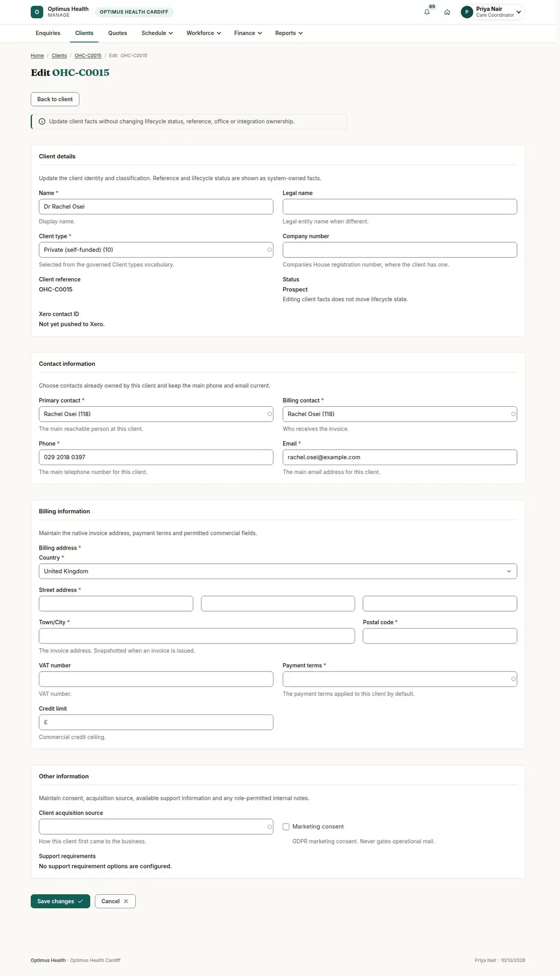Open Client acquisition source selector
This screenshot has width=560, height=976.
(x=156, y=827)
